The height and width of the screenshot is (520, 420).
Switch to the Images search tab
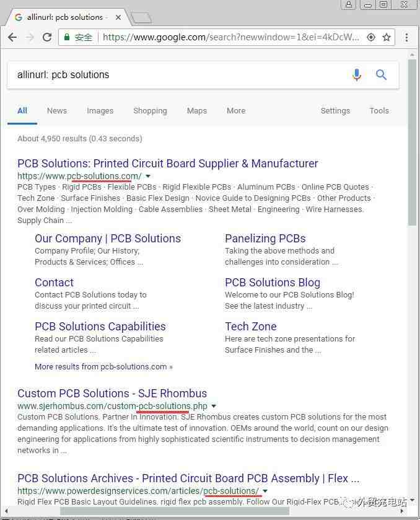[100, 110]
